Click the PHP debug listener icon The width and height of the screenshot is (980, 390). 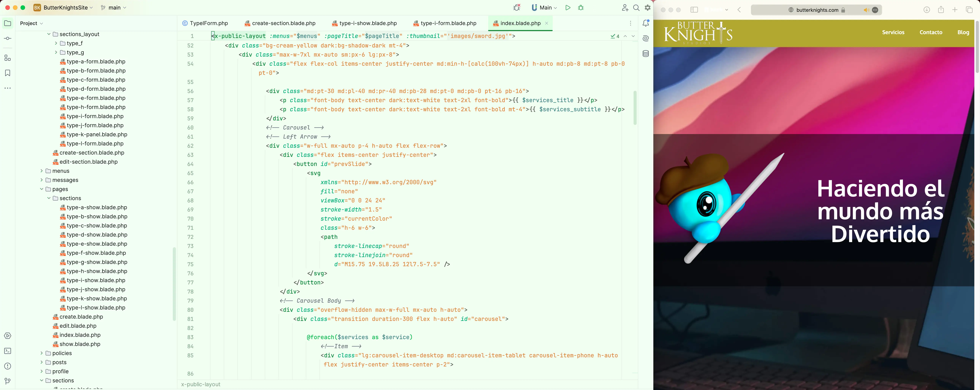pos(517,8)
